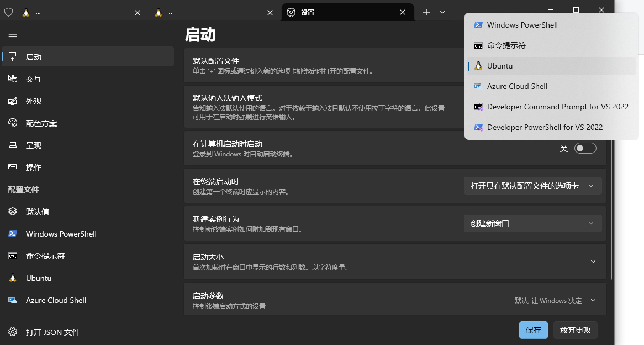Open the hamburger navigation menu
Image resolution: width=644 pixels, height=345 pixels.
pyautogui.click(x=13, y=34)
